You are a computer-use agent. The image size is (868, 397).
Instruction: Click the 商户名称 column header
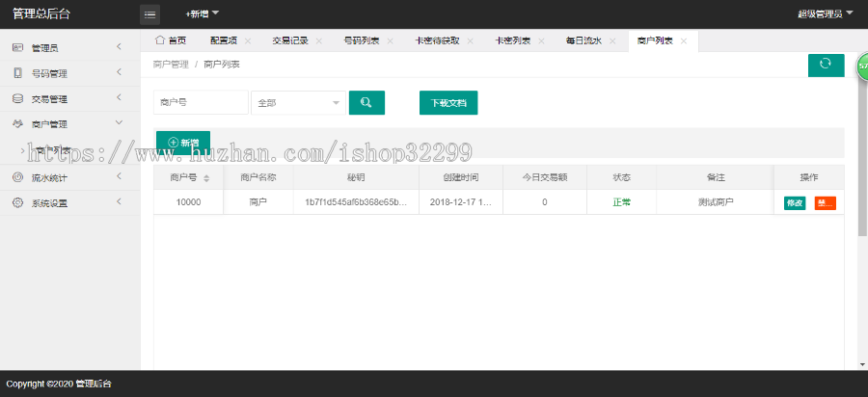point(258,178)
